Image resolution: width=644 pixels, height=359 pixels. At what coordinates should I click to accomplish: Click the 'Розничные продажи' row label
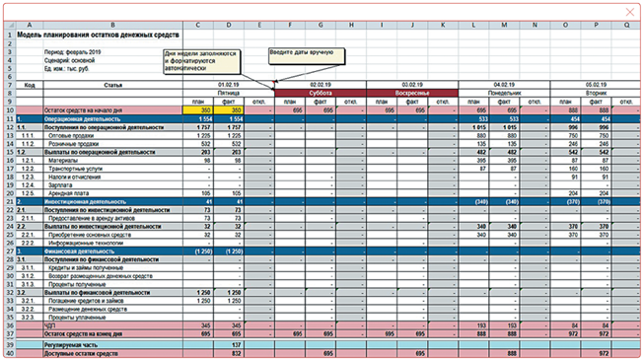pyautogui.click(x=74, y=144)
